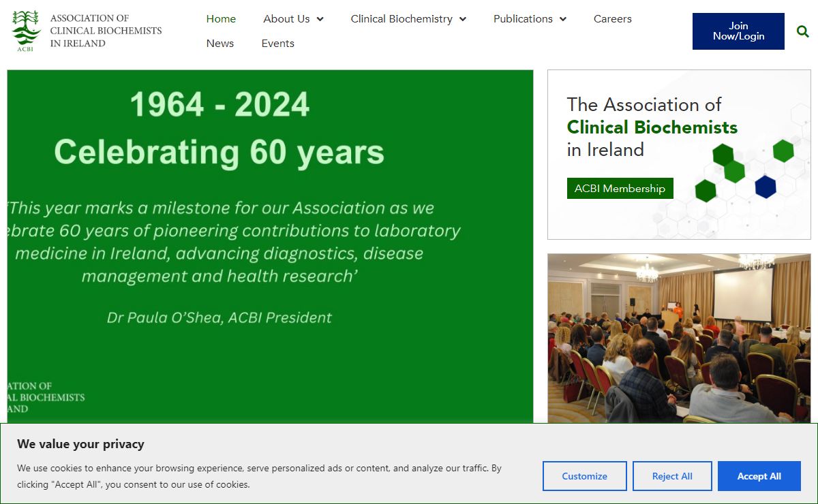Screen dimensions: 818x504
Task: Go to the Careers page
Action: coord(613,19)
